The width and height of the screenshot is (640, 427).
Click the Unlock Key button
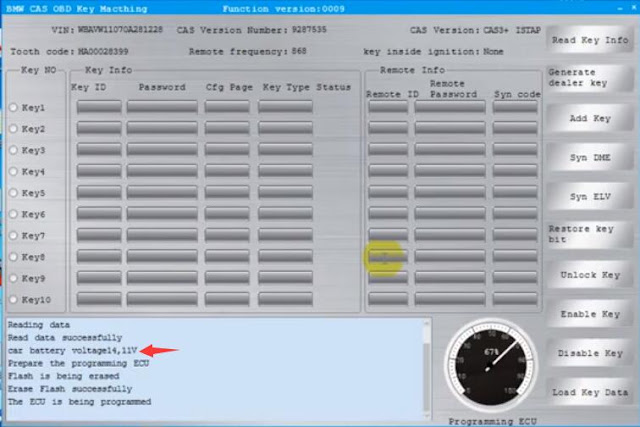pos(590,275)
